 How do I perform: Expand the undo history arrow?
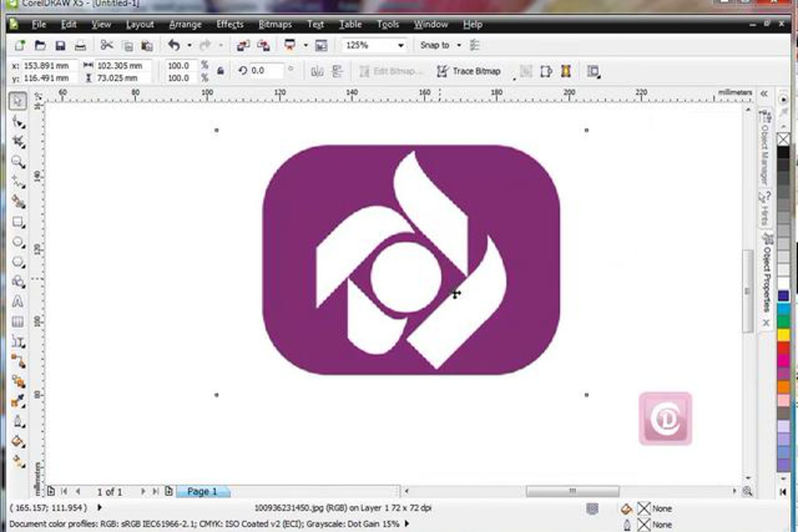pos(190,45)
